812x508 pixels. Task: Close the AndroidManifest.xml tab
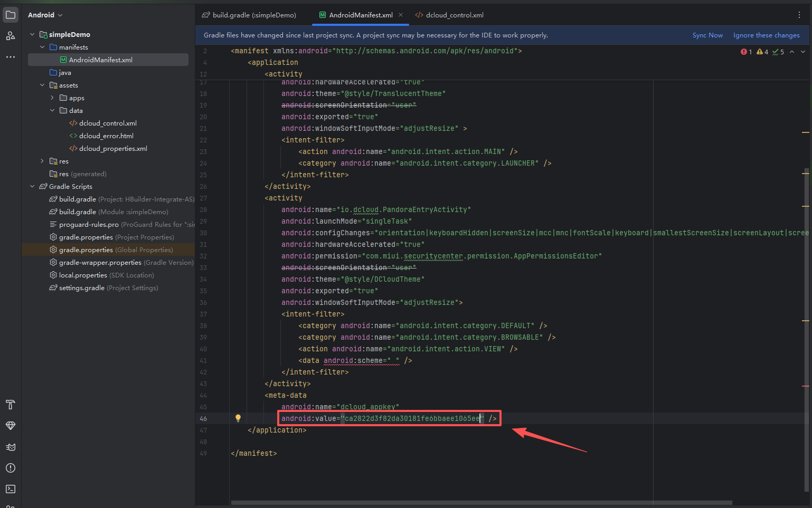401,15
